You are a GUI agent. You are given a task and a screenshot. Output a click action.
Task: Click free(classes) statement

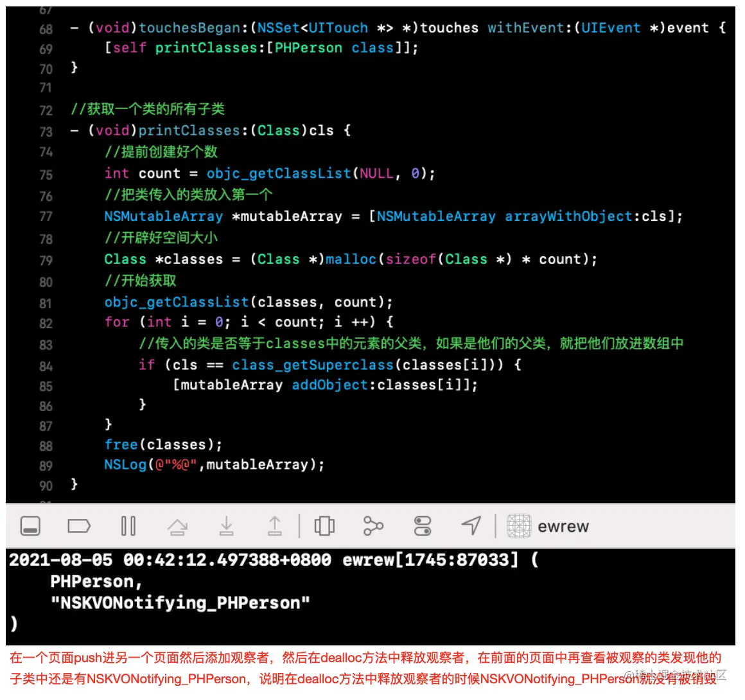pyautogui.click(x=163, y=444)
